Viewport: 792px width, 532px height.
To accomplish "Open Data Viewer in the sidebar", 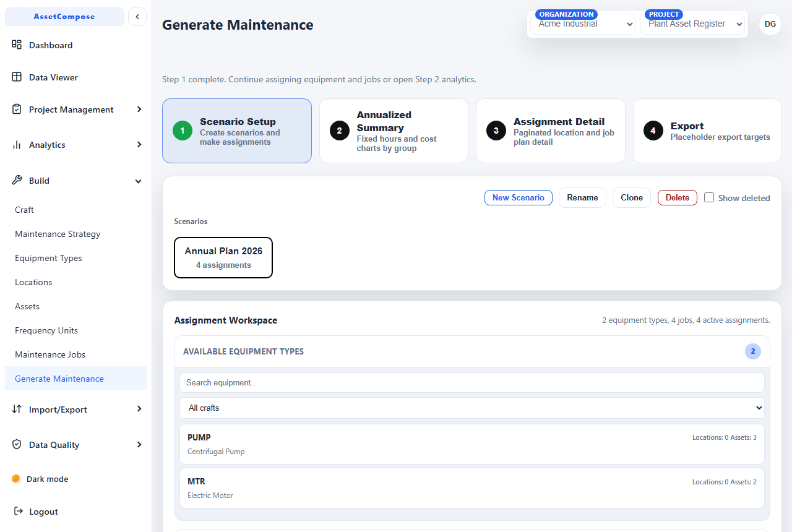I will tap(53, 77).
